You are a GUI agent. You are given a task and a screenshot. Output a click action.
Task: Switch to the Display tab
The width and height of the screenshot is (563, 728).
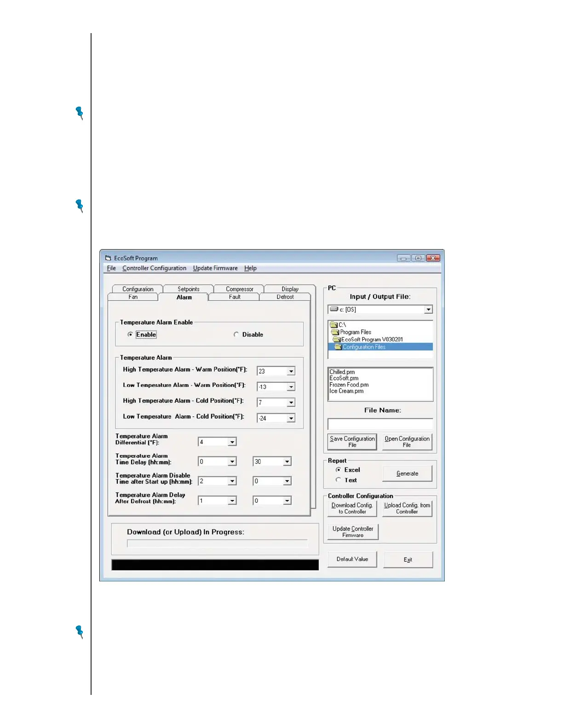pyautogui.click(x=290, y=289)
